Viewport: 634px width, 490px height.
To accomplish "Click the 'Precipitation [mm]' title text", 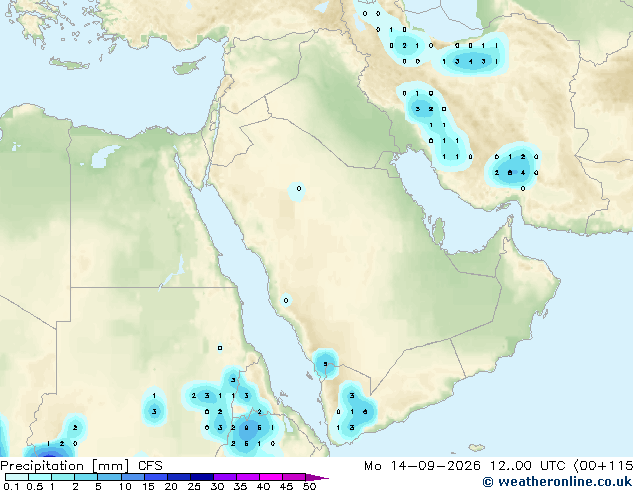I will point(65,466).
